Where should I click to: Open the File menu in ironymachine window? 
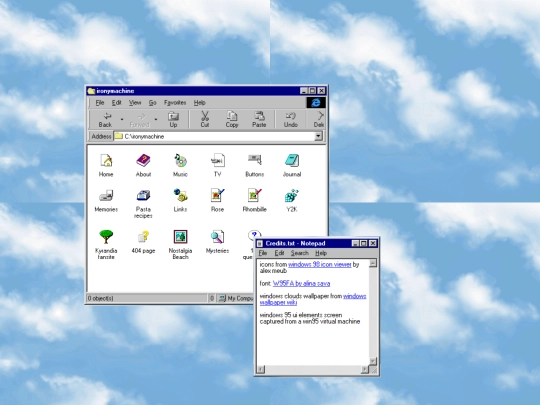click(x=100, y=103)
